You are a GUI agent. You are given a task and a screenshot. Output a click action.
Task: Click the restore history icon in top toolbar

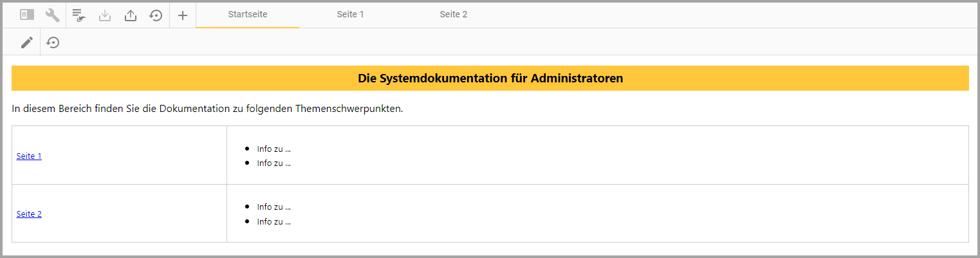click(x=156, y=15)
